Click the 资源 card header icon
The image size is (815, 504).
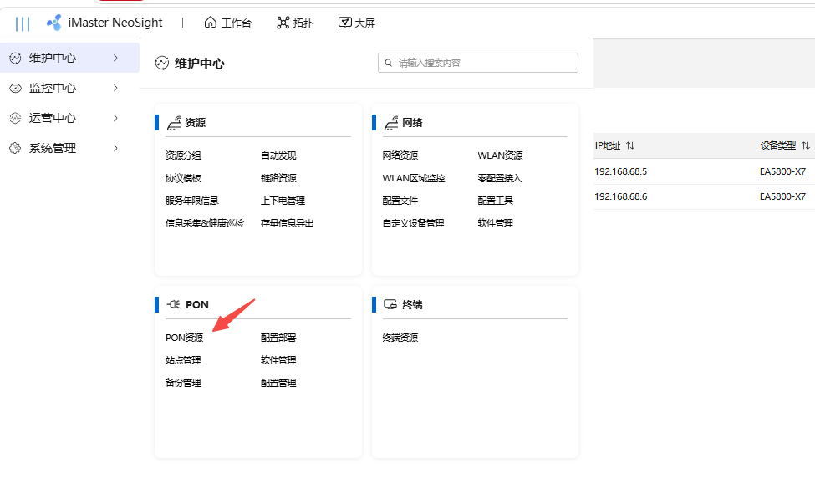pyautogui.click(x=174, y=123)
